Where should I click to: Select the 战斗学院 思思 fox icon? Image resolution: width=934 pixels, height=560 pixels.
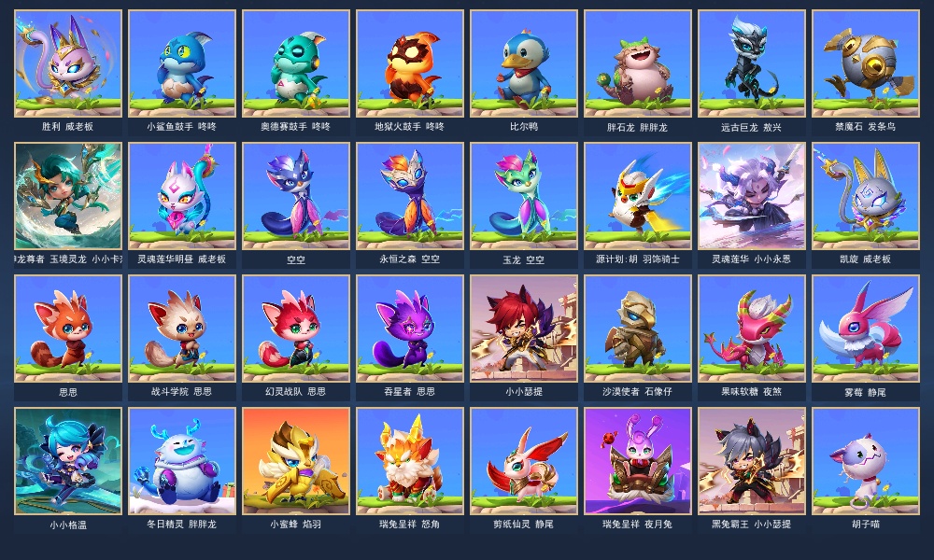(182, 329)
